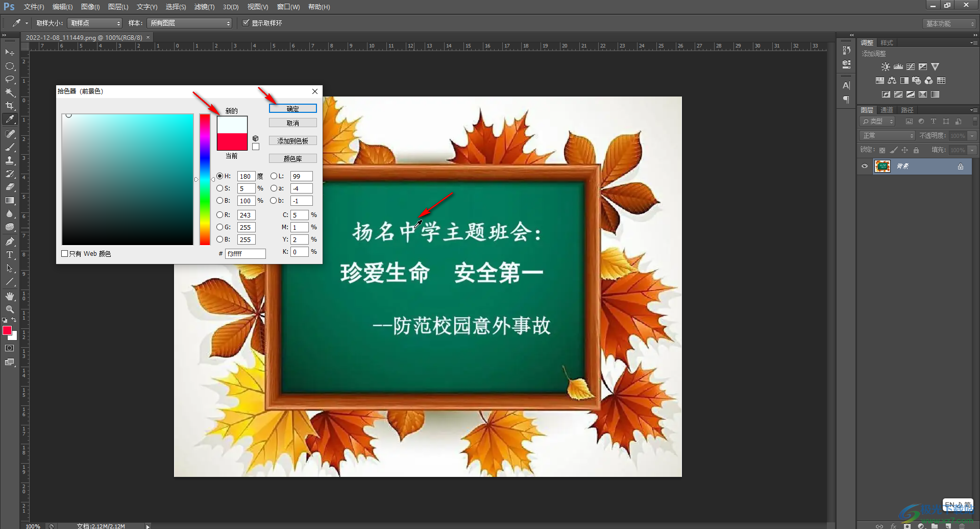Viewport: 980px width, 529px height.
Task: Open the 取样大小 dropdown
Action: point(95,23)
